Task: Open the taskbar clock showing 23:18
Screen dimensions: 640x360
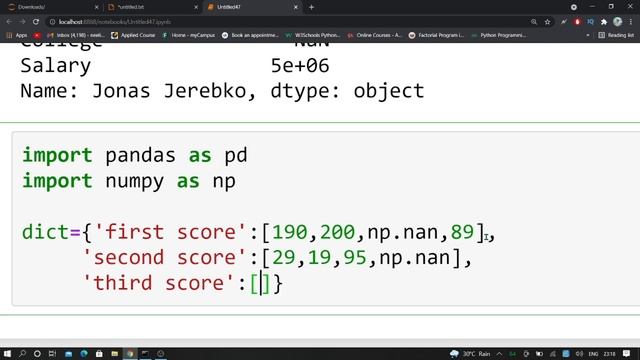Action: tap(609, 353)
